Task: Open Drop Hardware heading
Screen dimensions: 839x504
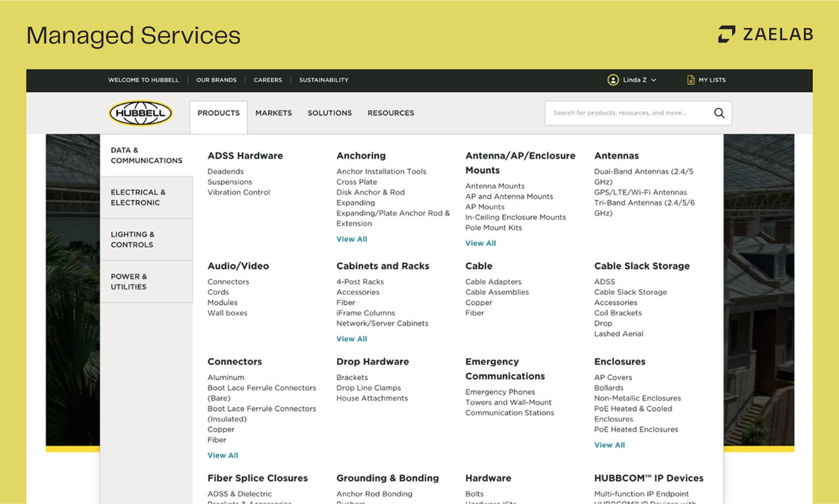Action: [x=373, y=361]
